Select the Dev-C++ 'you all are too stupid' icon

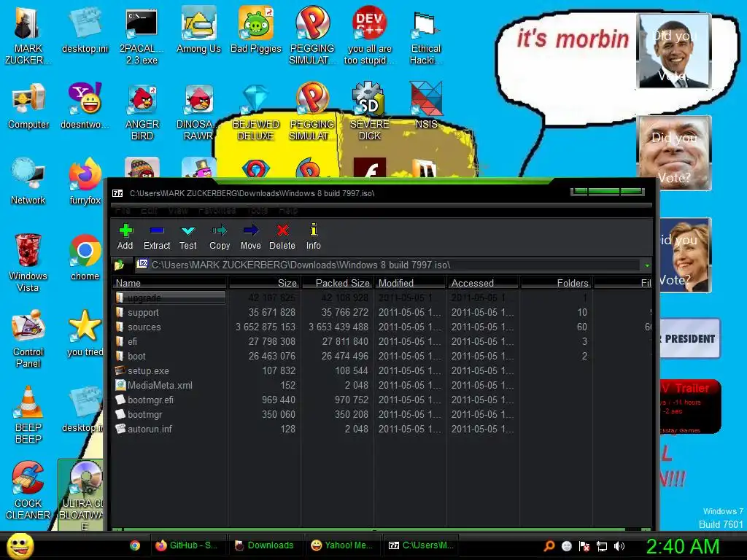(369, 35)
